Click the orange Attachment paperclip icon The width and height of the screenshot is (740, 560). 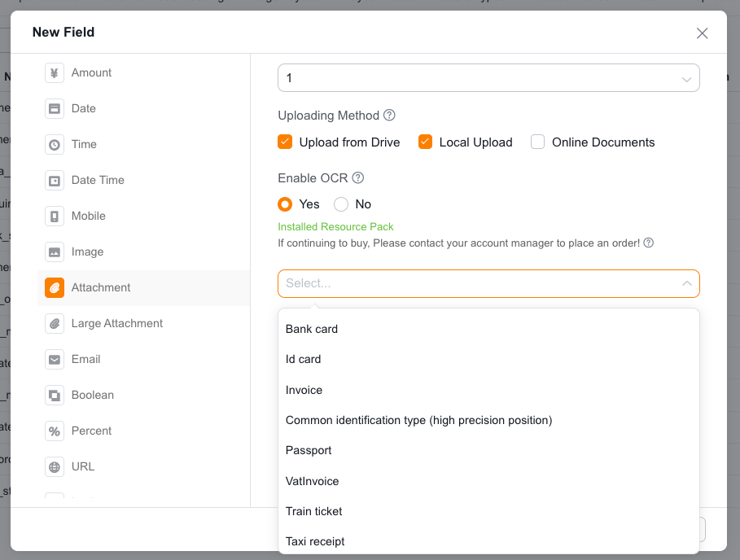click(x=55, y=288)
